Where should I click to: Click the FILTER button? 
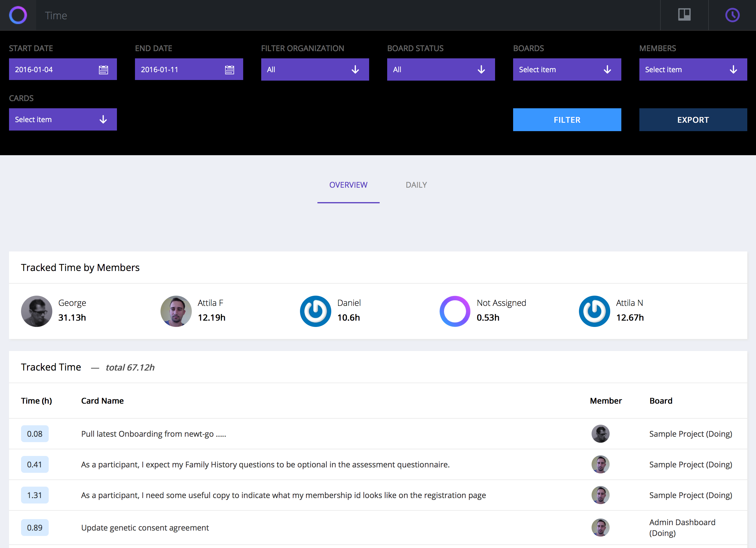567,119
